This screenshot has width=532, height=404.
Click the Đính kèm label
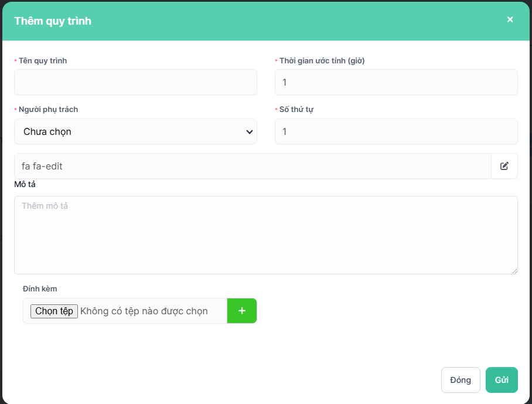(x=40, y=288)
